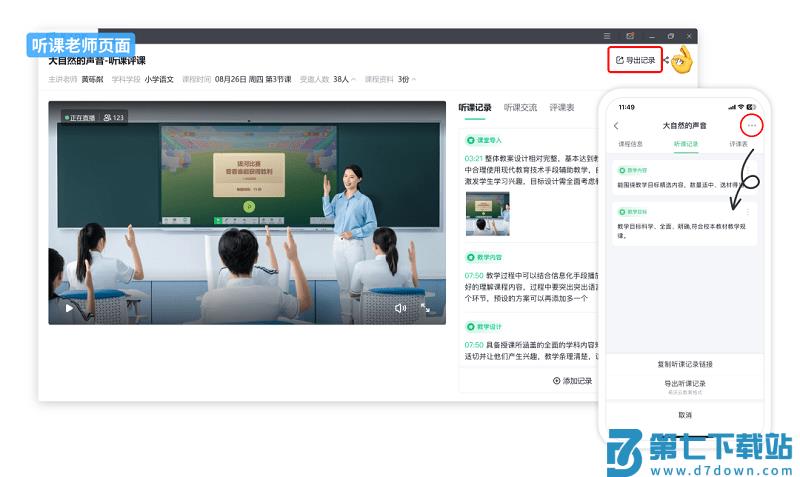This screenshot has height=477, width=800.
Task: Choose 复制听课记录链接 in phone action sheet
Action: (685, 364)
